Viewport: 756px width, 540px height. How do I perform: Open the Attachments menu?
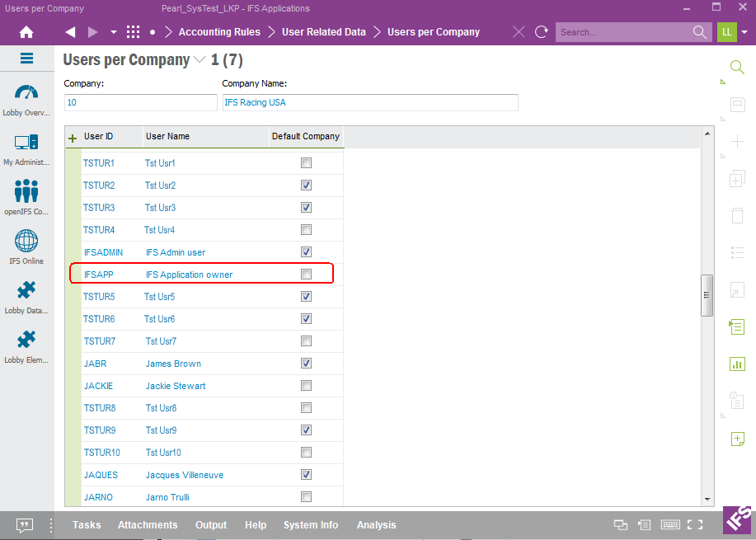pyautogui.click(x=148, y=525)
